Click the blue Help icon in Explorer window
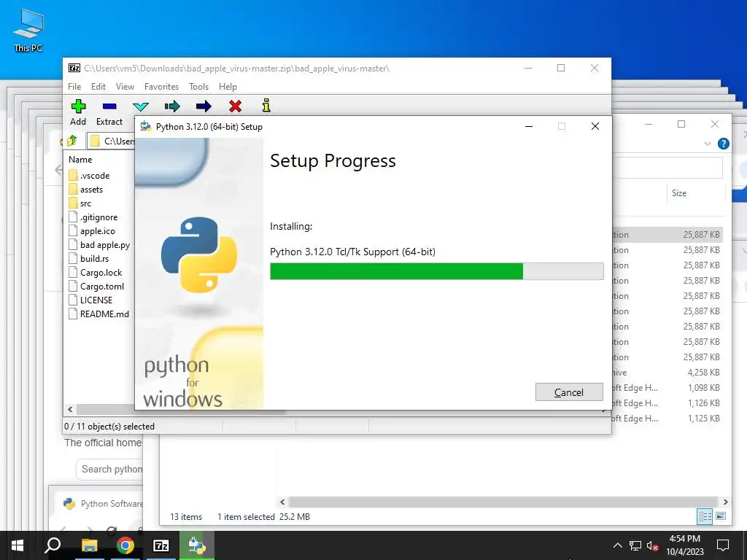Viewport: 747px width, 560px height. pos(723,144)
